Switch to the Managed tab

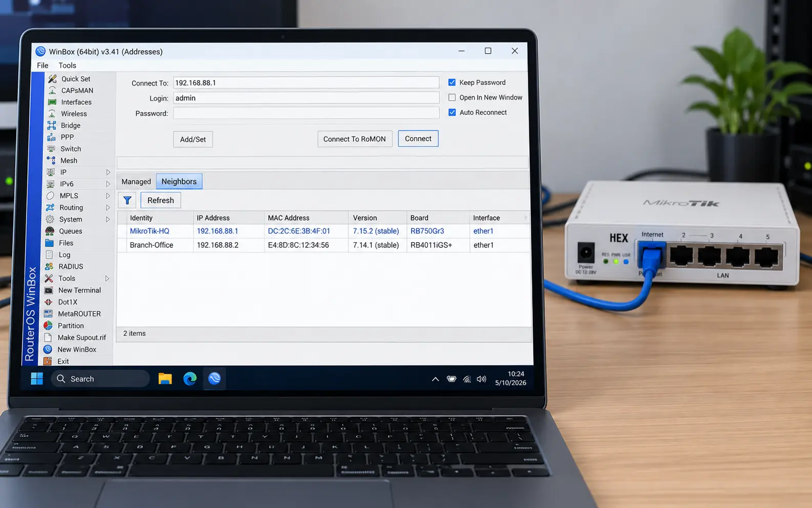(136, 182)
